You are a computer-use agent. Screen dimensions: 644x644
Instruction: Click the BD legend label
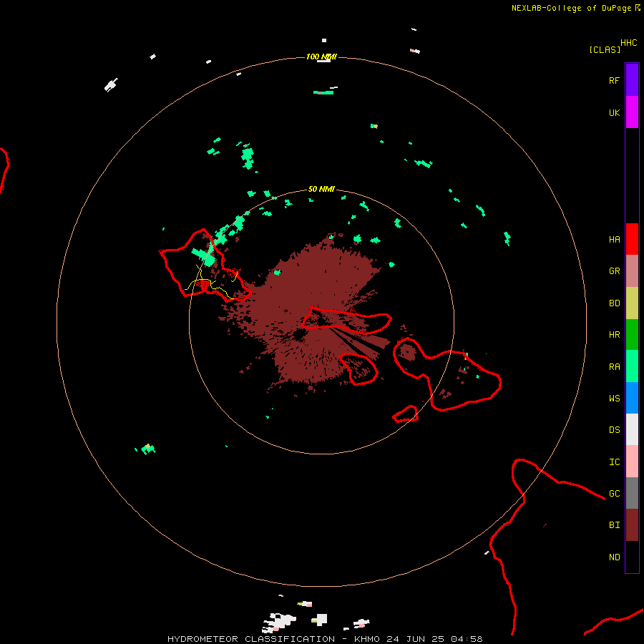tap(615, 303)
